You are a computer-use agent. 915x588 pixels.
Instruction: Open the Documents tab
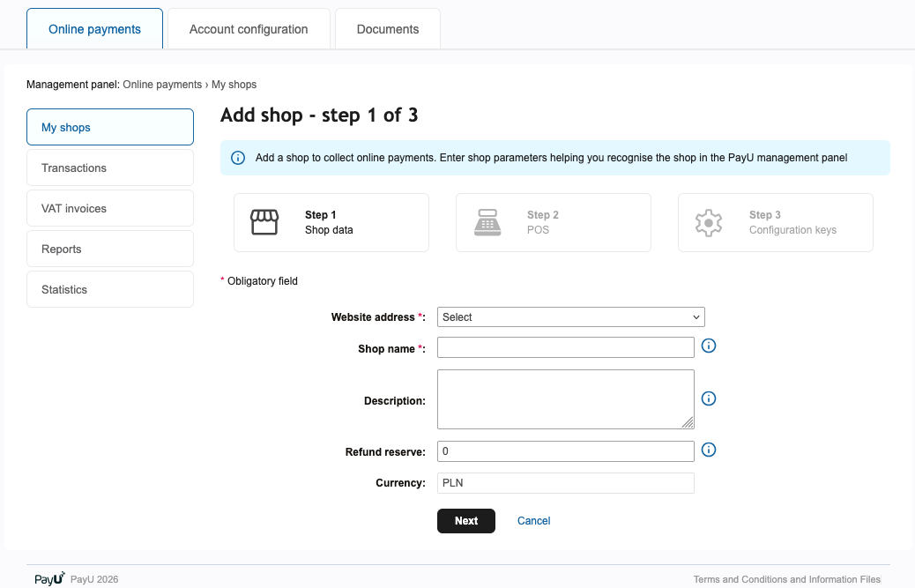click(387, 29)
